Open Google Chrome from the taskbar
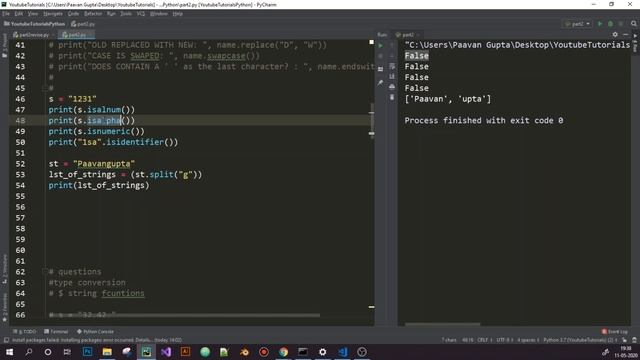640x360 pixels. (283, 352)
